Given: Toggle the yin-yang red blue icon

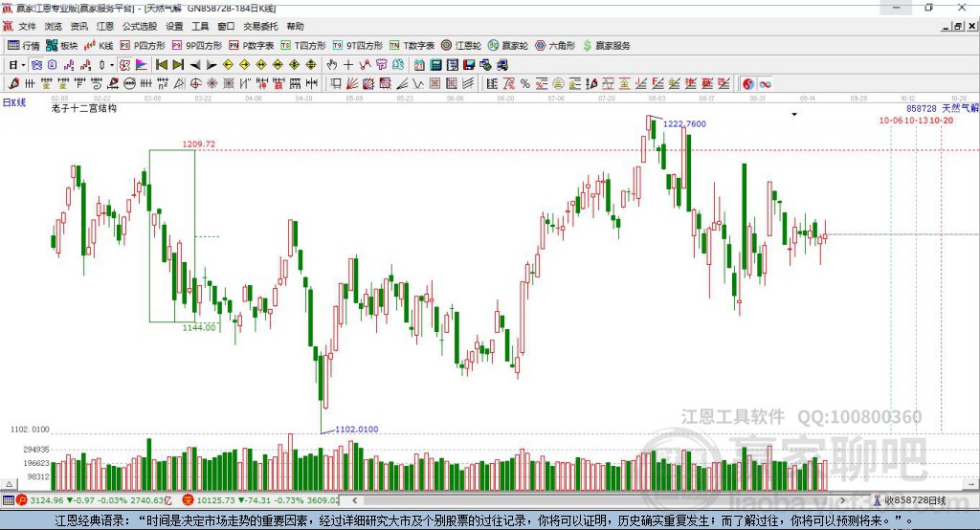Looking at the screenshot, I should [748, 84].
